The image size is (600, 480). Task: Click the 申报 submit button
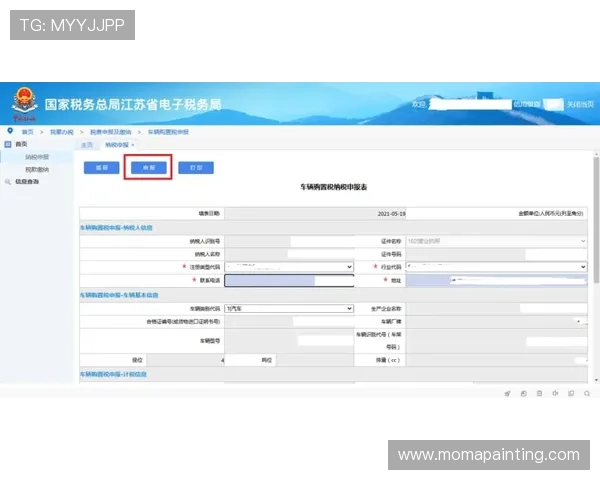149,168
